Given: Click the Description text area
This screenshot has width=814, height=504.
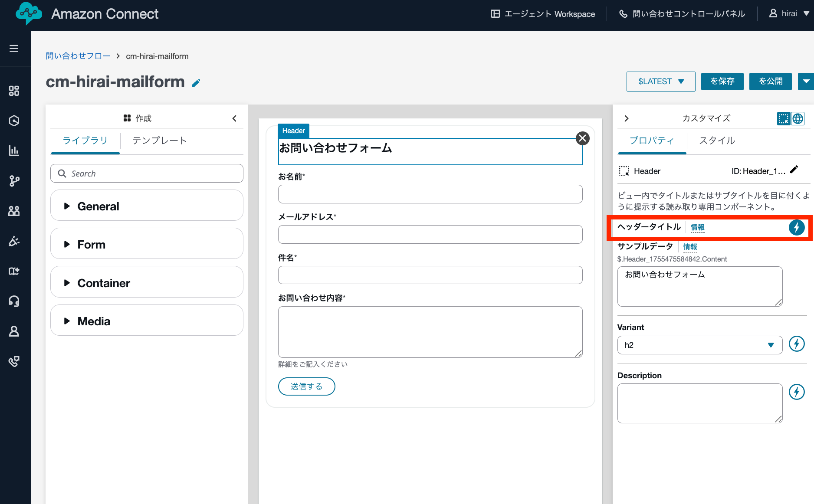Looking at the screenshot, I should point(699,403).
